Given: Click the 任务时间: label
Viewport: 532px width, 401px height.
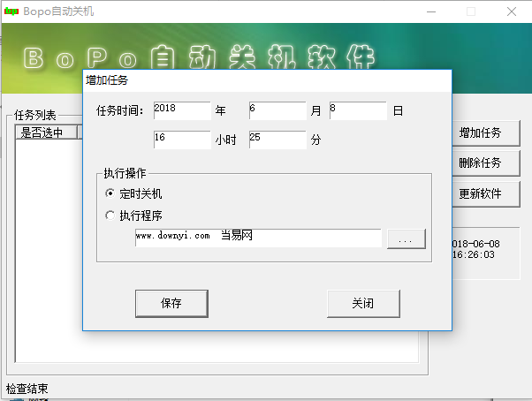Looking at the screenshot, I should tap(120, 110).
